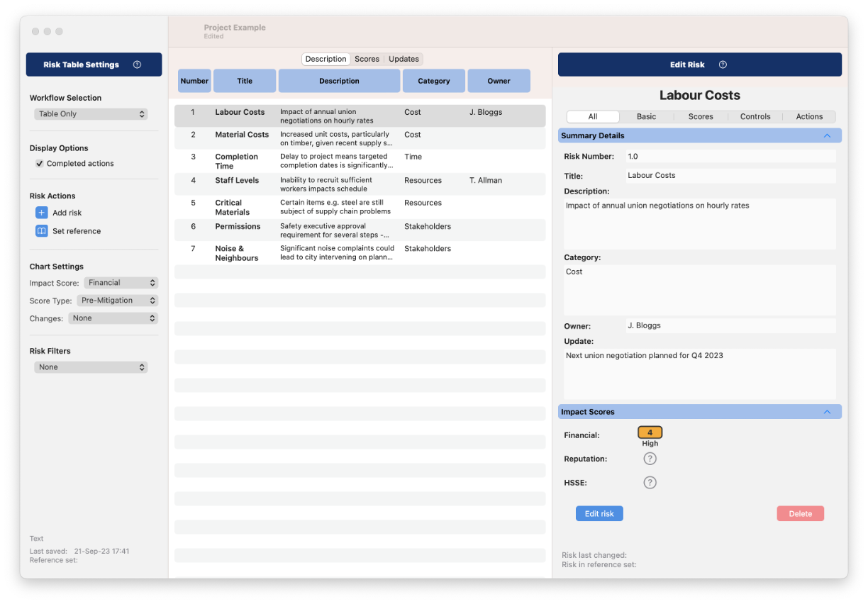Click the Title field showing Labour Costs
Screen dimensions: 868x604
tap(730, 175)
